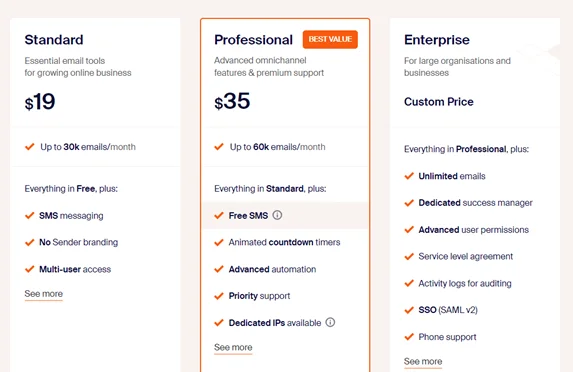The image size is (573, 372).
Task: Click the Free SMS feature row
Action: 285,216
